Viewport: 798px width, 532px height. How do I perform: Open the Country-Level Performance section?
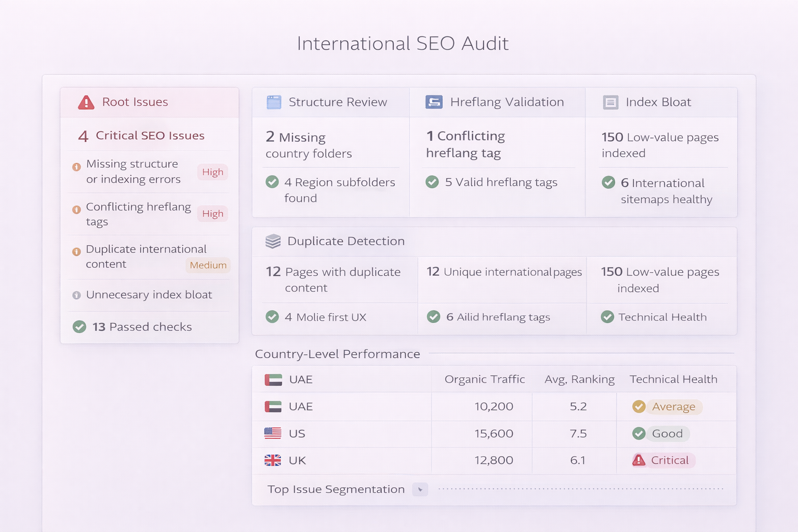[337, 354]
